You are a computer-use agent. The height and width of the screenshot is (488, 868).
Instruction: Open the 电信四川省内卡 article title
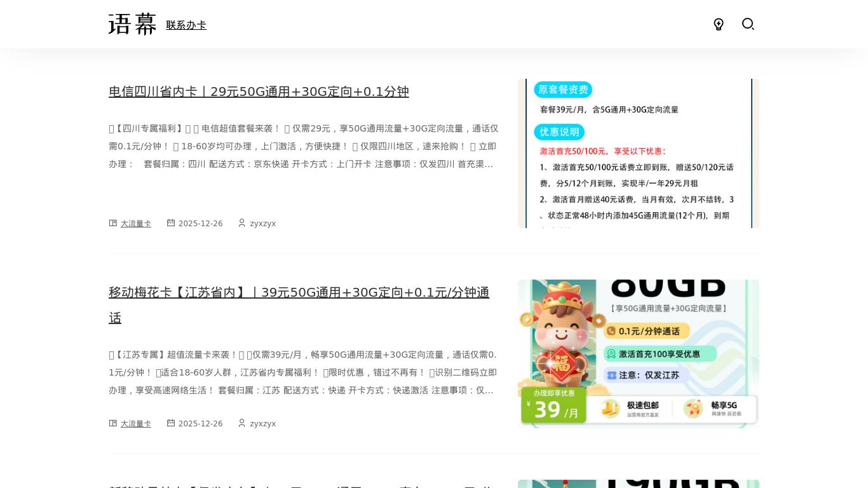[x=259, y=91]
